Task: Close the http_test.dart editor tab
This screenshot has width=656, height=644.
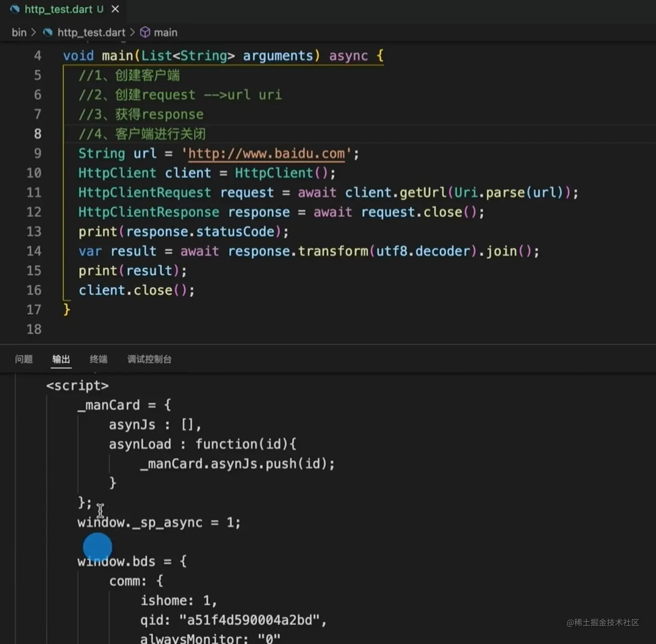Action: (115, 9)
